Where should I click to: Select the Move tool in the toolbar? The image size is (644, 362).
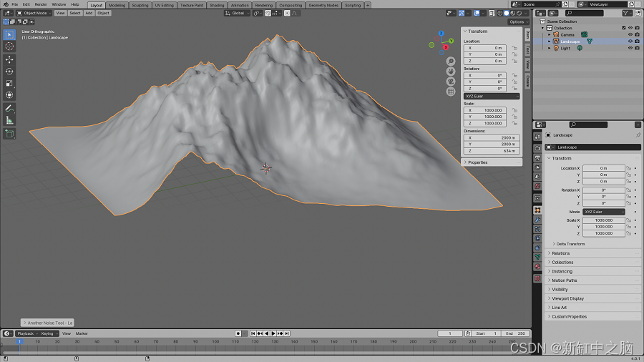[9, 59]
